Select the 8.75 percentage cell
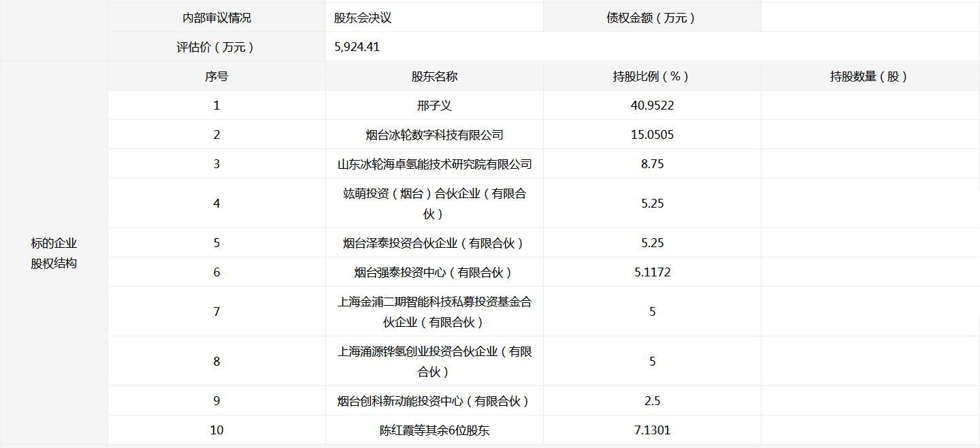 [652, 164]
